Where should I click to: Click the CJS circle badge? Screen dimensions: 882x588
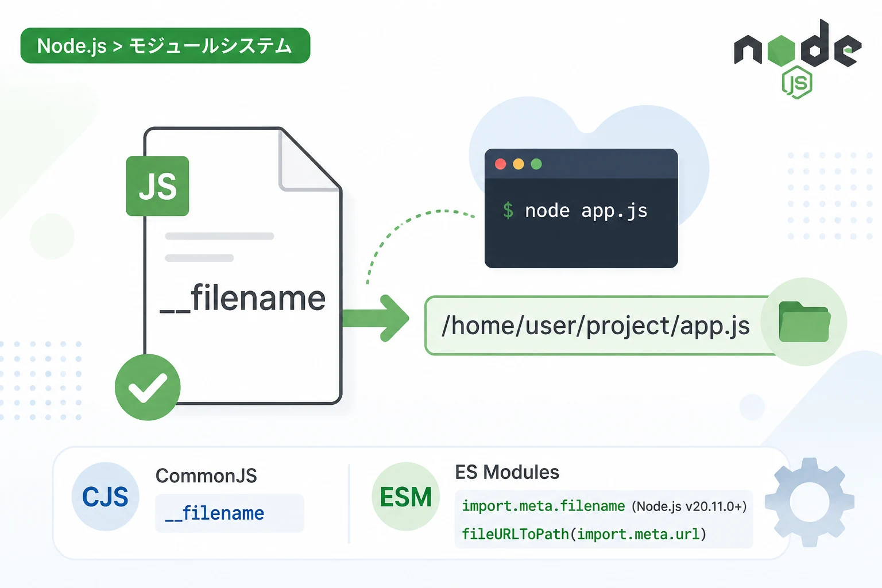pos(105,497)
